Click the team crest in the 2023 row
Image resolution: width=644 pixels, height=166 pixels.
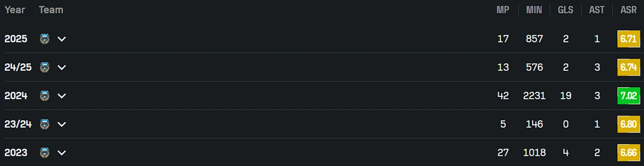point(45,152)
